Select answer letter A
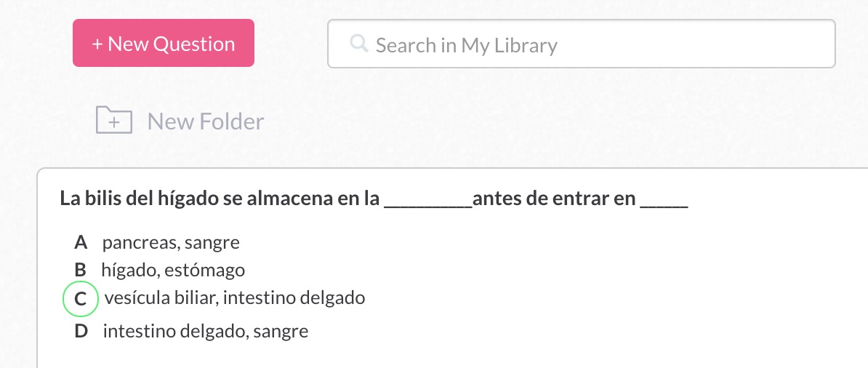The height and width of the screenshot is (368, 868). (81, 242)
